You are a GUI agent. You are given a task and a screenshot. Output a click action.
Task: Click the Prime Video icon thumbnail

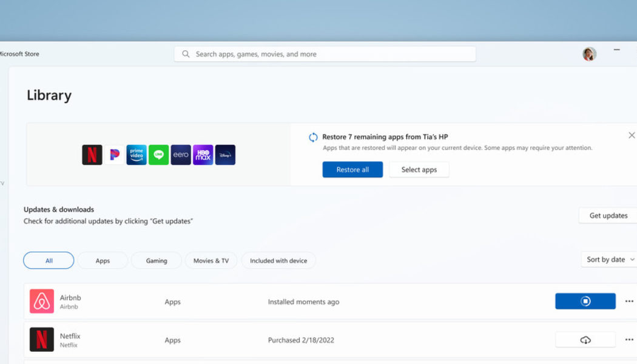pos(136,154)
